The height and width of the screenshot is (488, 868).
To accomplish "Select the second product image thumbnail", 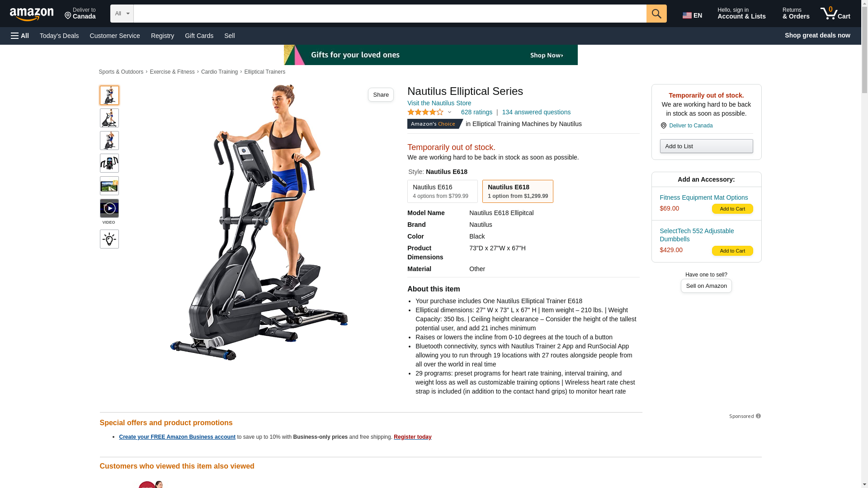I will [109, 118].
